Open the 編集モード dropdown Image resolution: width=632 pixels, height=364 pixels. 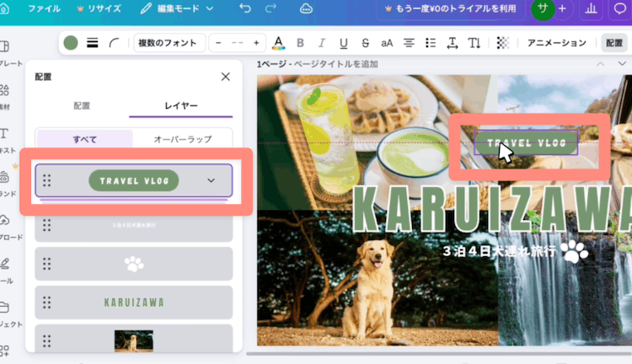(177, 8)
